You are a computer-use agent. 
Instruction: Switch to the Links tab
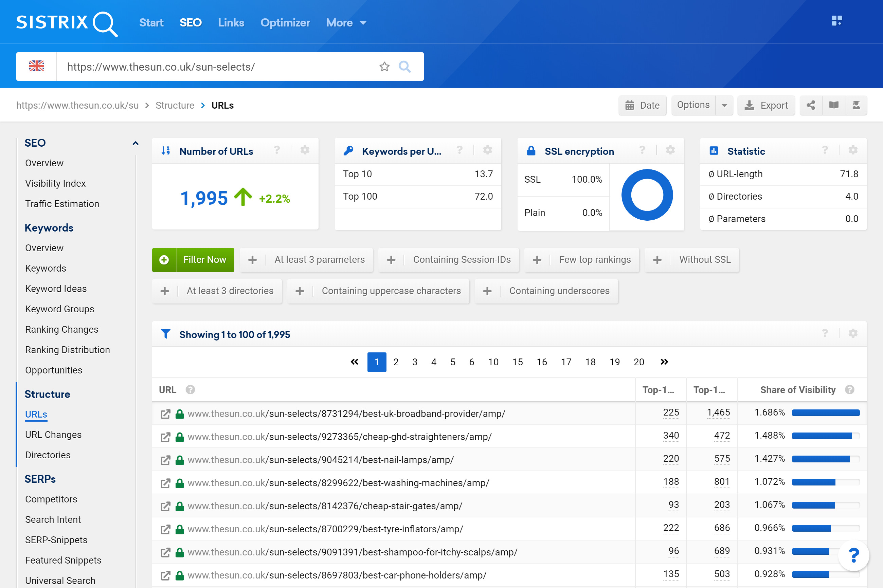pyautogui.click(x=231, y=23)
